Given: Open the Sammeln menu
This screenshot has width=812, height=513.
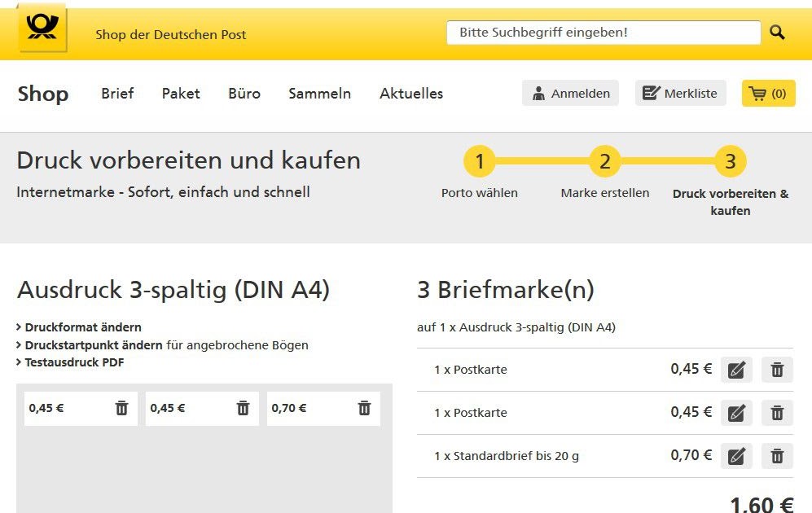Looking at the screenshot, I should (x=319, y=93).
